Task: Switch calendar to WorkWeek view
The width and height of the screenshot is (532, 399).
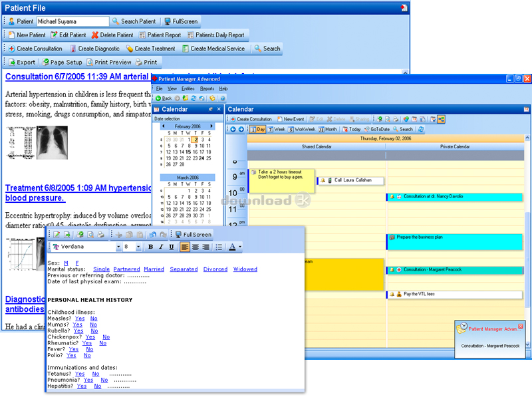Action: pyautogui.click(x=302, y=129)
